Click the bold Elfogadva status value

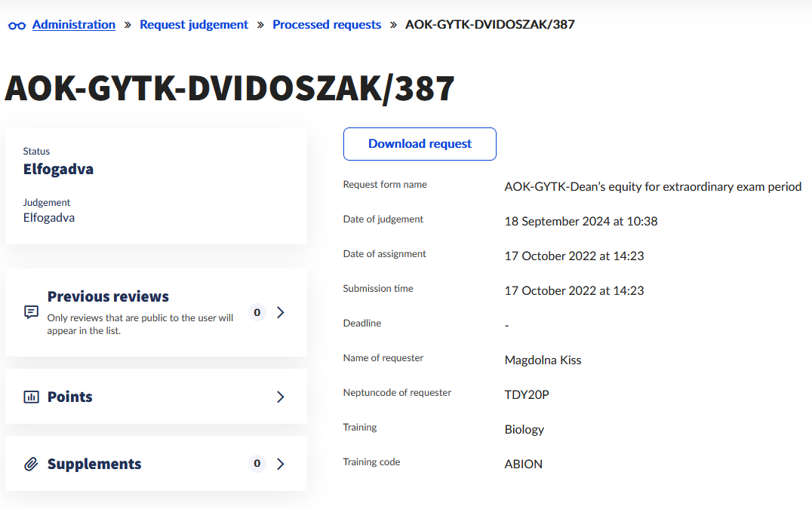[x=58, y=169]
